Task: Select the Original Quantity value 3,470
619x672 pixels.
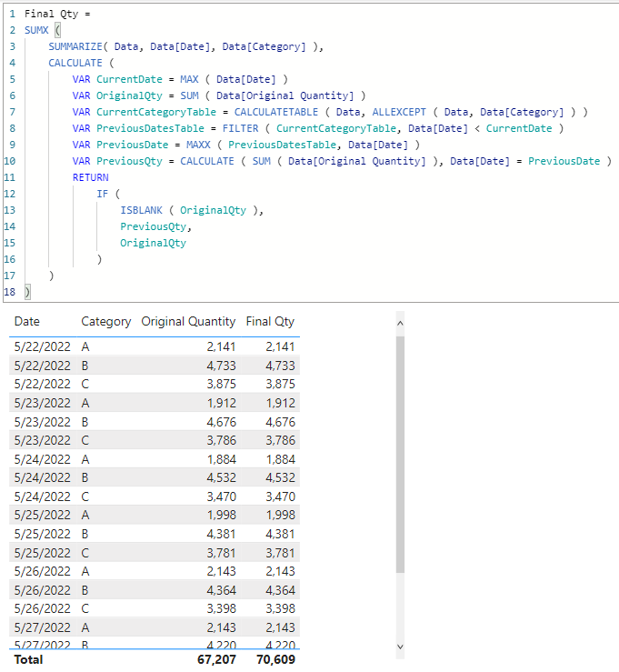Action: coord(222,496)
